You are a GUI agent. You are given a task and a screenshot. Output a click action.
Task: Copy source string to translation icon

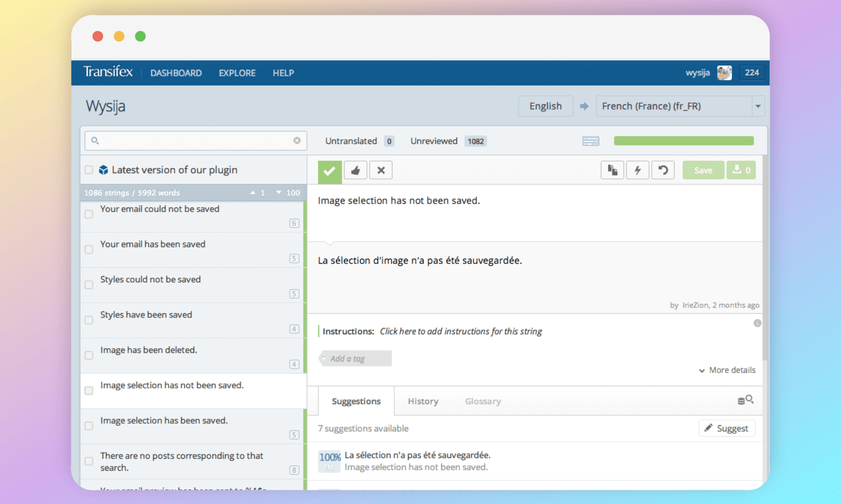click(x=612, y=170)
